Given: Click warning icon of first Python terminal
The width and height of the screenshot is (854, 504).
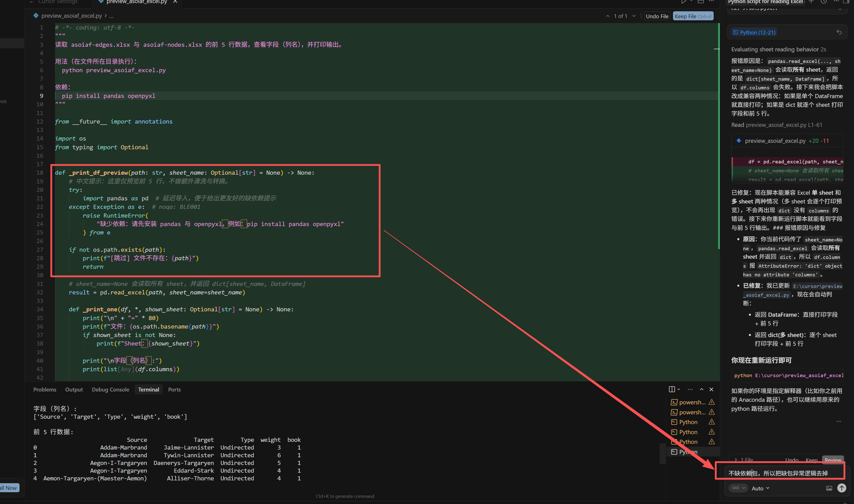Looking at the screenshot, I should (x=712, y=422).
